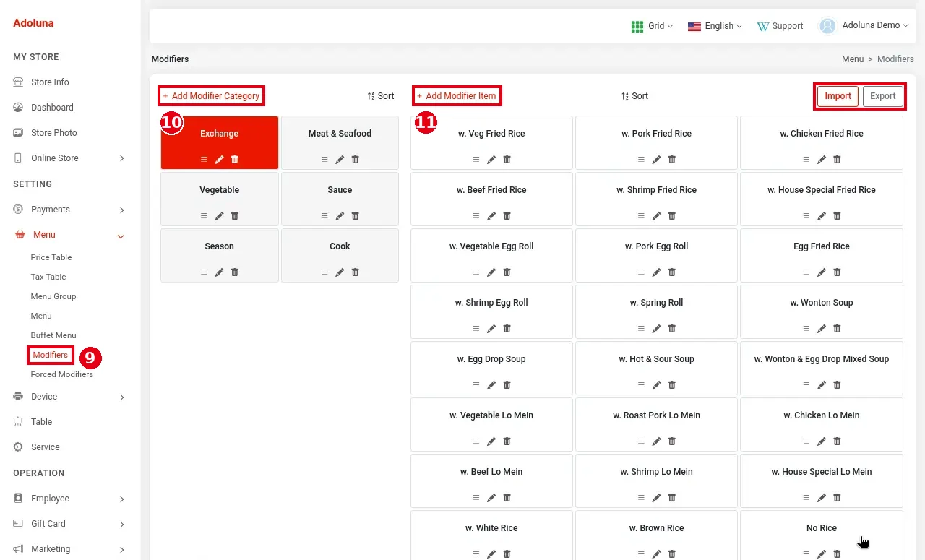Edit the w. Hot & Sour Soup item
Image resolution: width=925 pixels, height=560 pixels.
click(x=657, y=384)
